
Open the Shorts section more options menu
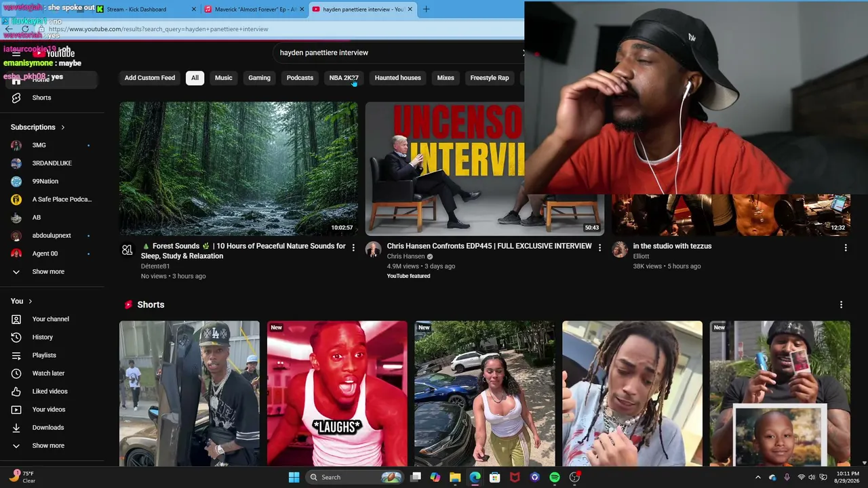[x=841, y=305]
